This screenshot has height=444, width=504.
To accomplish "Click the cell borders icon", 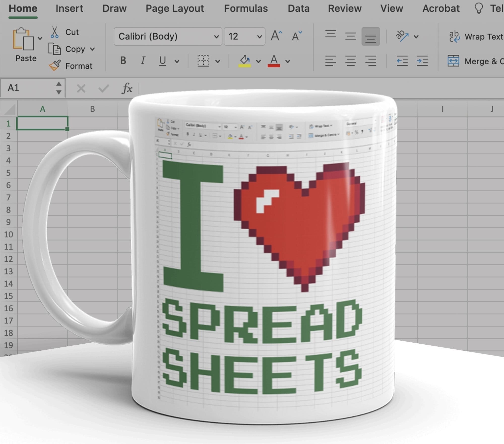I will coord(203,61).
